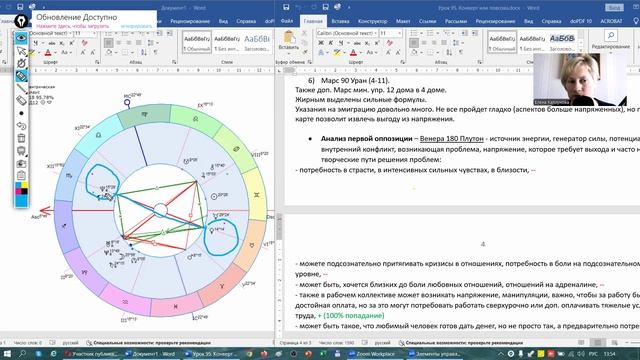Open Справка tab in left Word window

[x=246, y=21]
